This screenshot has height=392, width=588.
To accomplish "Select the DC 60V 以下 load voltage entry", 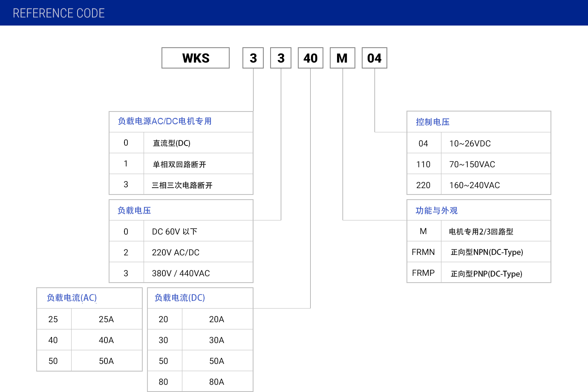I will pos(175,232).
